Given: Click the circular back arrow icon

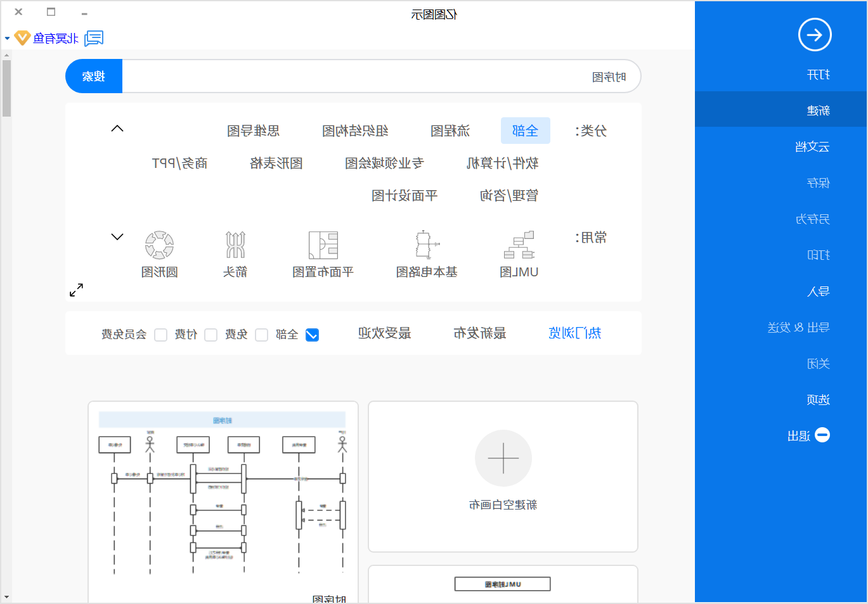Looking at the screenshot, I should (x=814, y=35).
